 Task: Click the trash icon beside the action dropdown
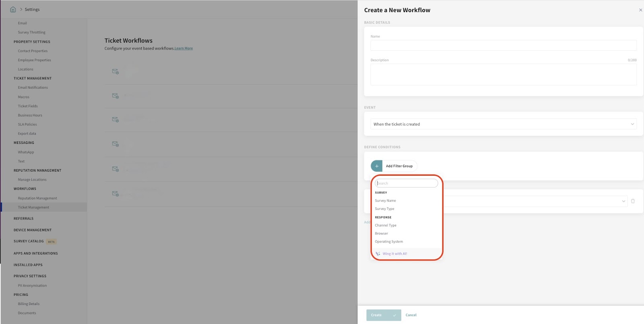[x=633, y=201]
